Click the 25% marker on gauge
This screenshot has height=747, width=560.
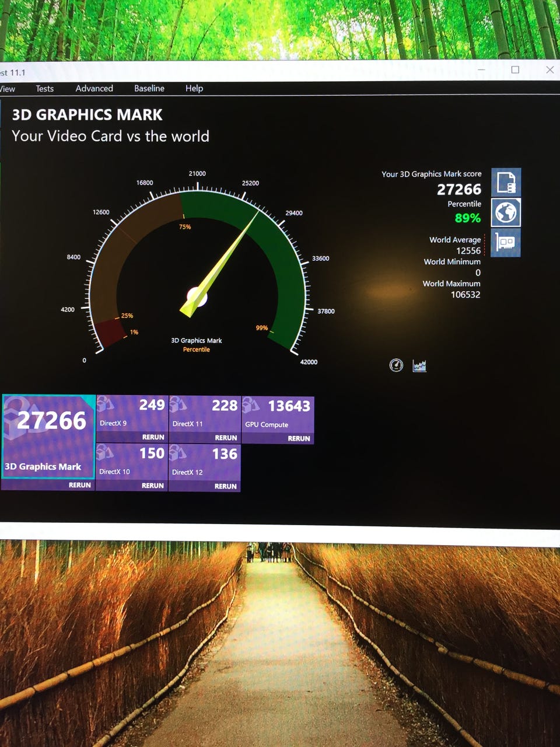pyautogui.click(x=127, y=316)
